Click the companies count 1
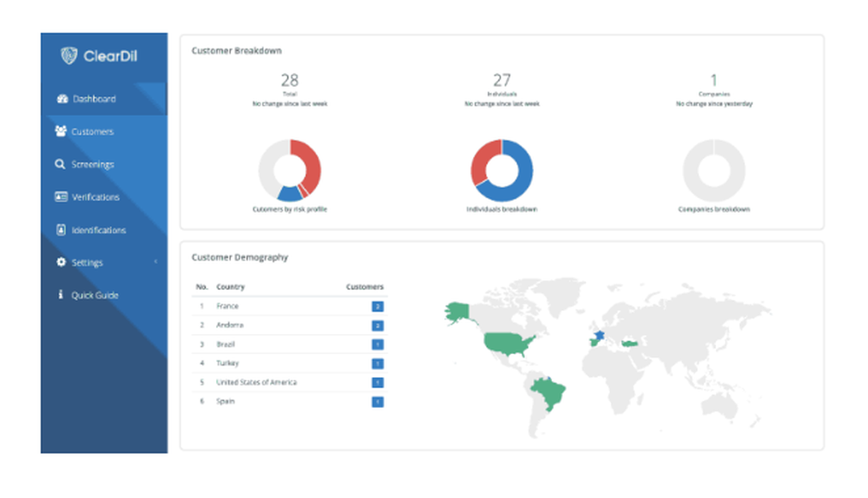 click(x=714, y=80)
